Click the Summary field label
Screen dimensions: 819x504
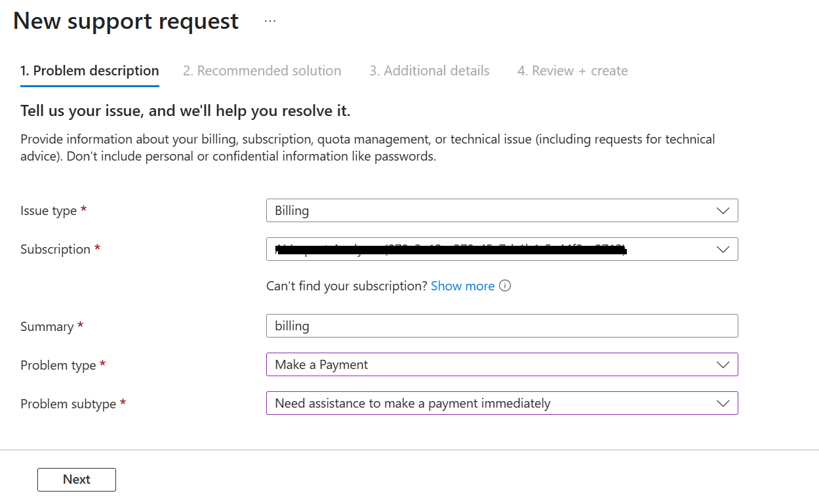pos(47,326)
